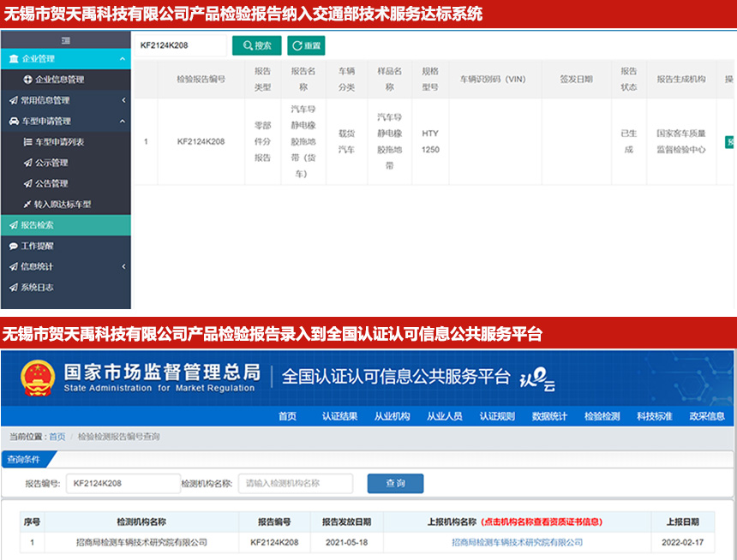Click the target icon beside 企业信息管理
This screenshot has height=560, width=737.
[26, 80]
